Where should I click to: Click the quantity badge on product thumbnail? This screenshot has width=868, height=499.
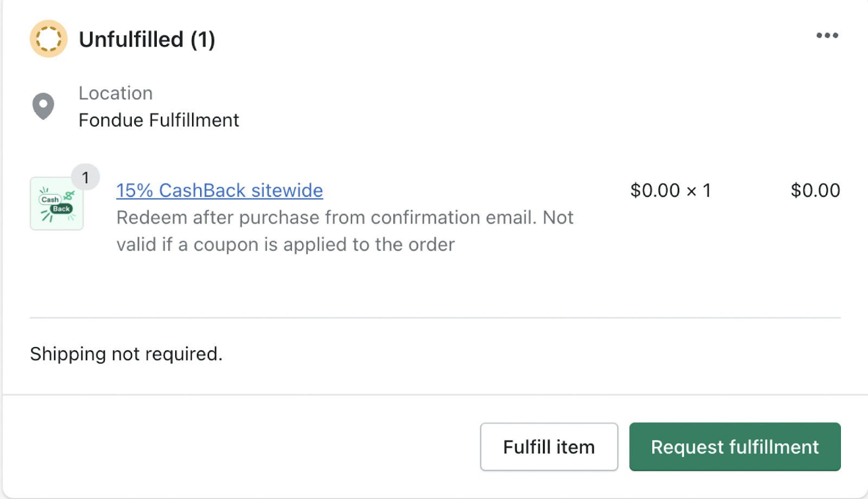(85, 177)
